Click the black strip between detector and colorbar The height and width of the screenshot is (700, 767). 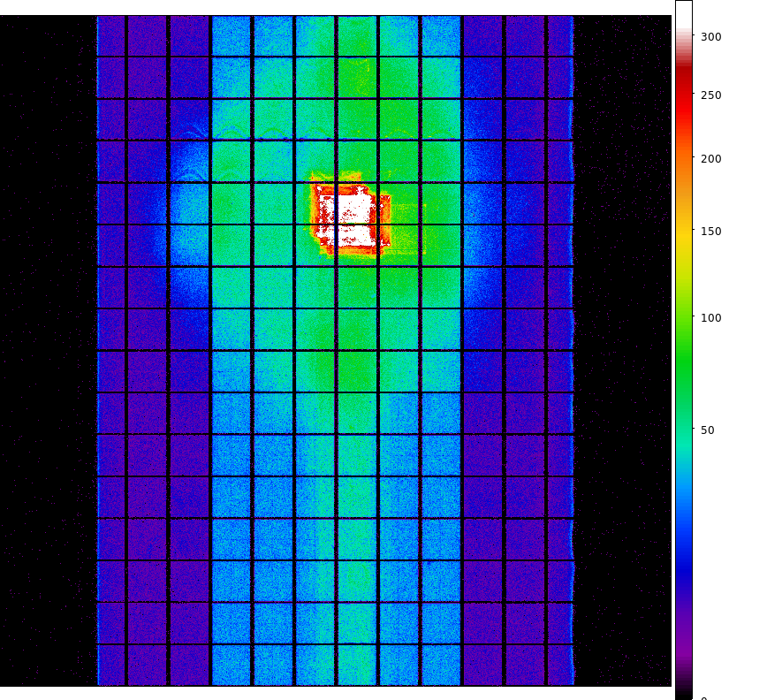click(x=623, y=354)
